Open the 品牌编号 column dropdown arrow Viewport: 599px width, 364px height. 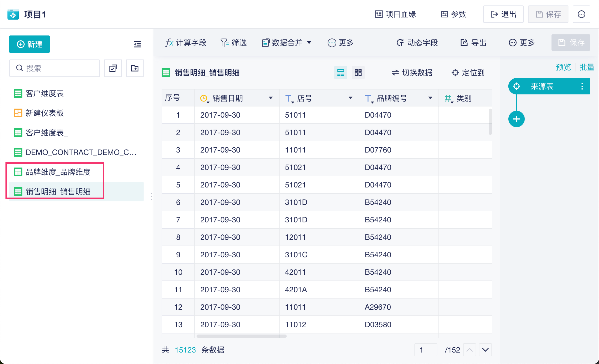click(430, 98)
